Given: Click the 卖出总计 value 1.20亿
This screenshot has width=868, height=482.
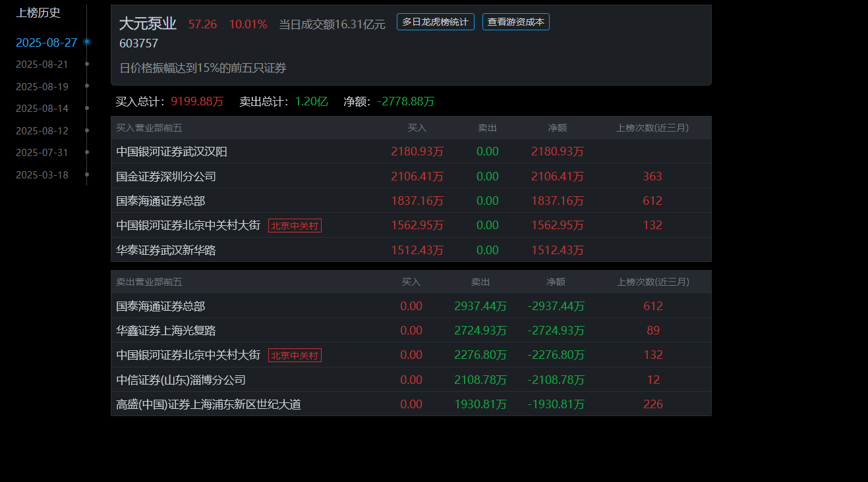Looking at the screenshot, I should 311,101.
